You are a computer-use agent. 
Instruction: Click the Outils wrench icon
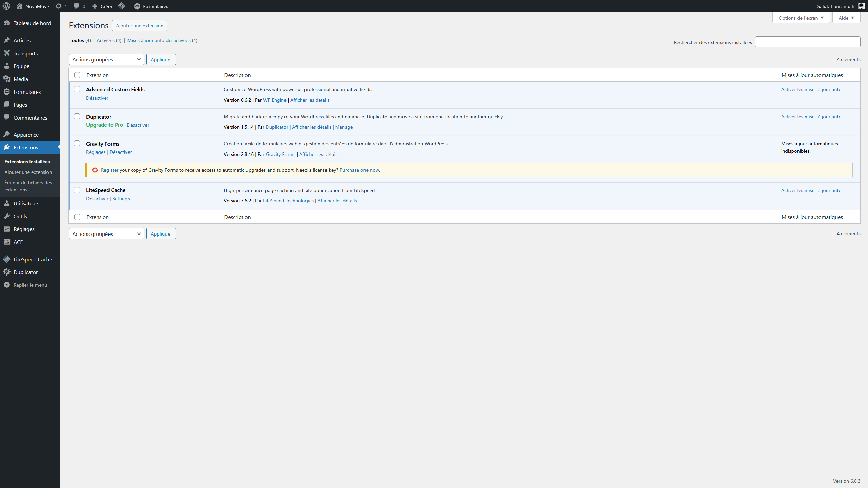pos(7,216)
